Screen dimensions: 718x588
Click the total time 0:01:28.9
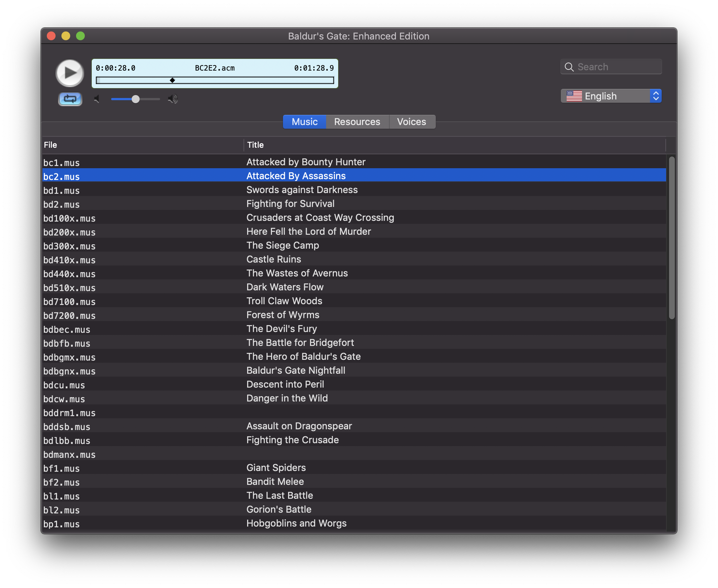tap(314, 68)
